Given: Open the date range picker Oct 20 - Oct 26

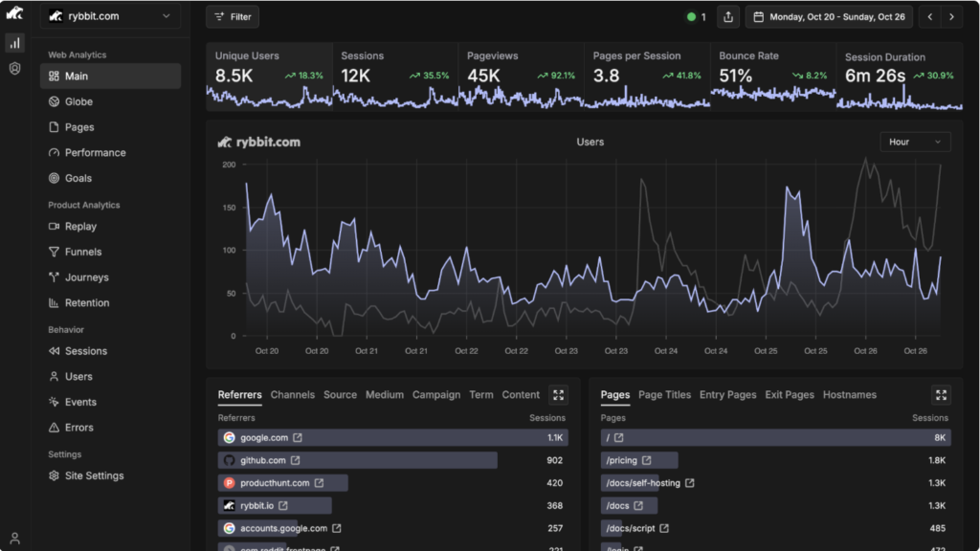Looking at the screenshot, I should (829, 17).
